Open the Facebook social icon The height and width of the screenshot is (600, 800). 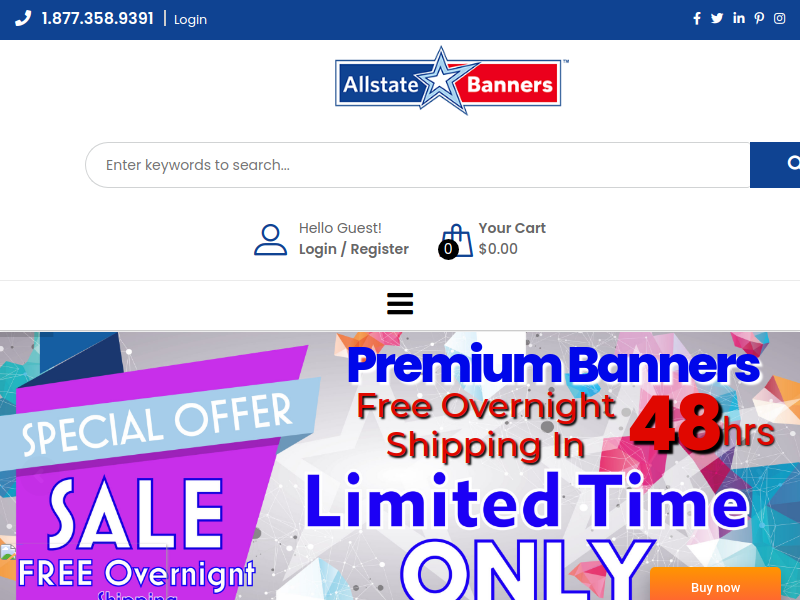click(x=696, y=19)
